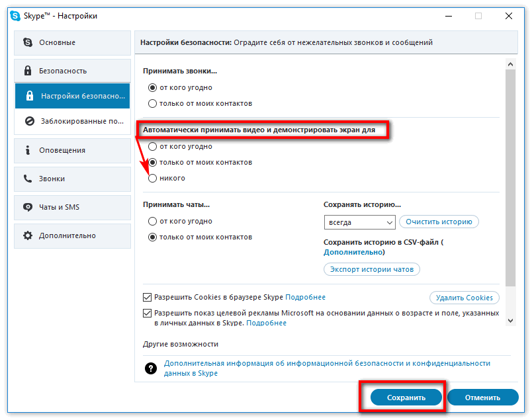
Task: Open the Настройки безопасности tab
Action: click(72, 96)
